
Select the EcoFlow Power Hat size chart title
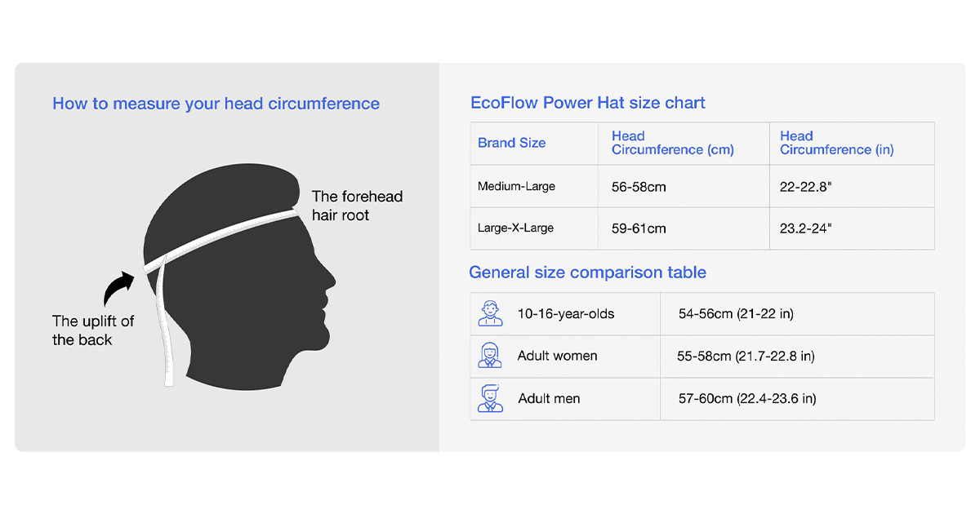[588, 103]
